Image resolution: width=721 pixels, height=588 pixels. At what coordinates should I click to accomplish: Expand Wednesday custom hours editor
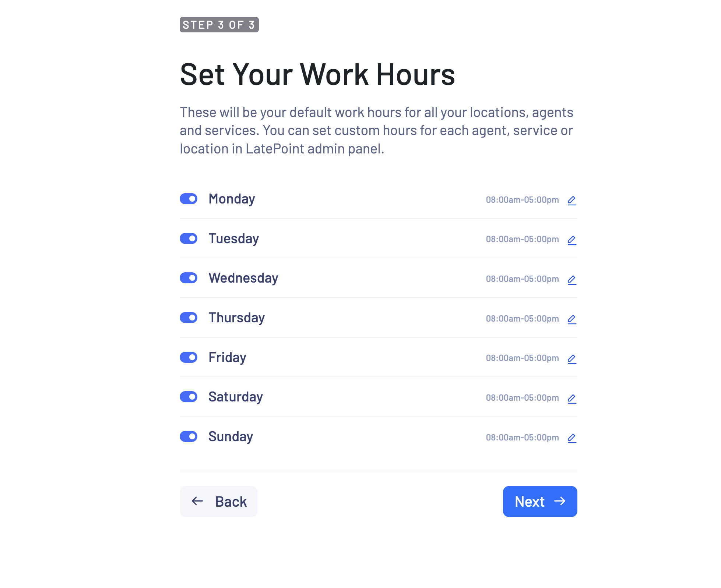tap(571, 279)
